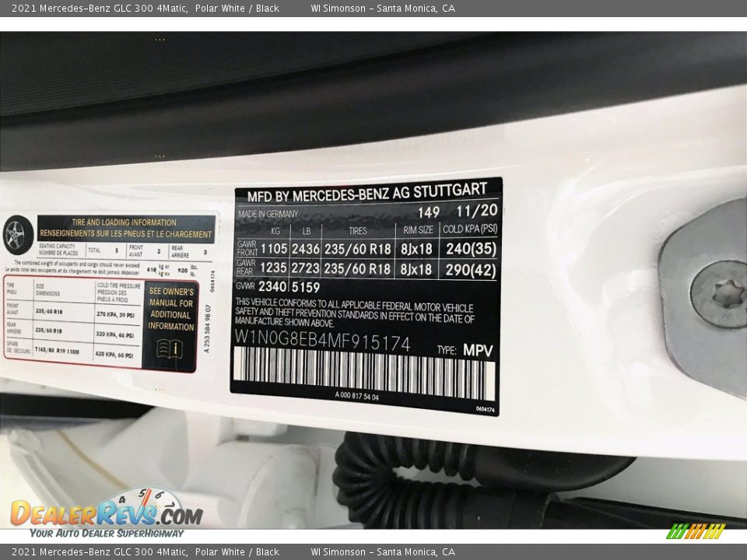Image resolution: width=747 pixels, height=560 pixels.
Task: Click part number "A 000 817 54 04"
Action: point(357,396)
